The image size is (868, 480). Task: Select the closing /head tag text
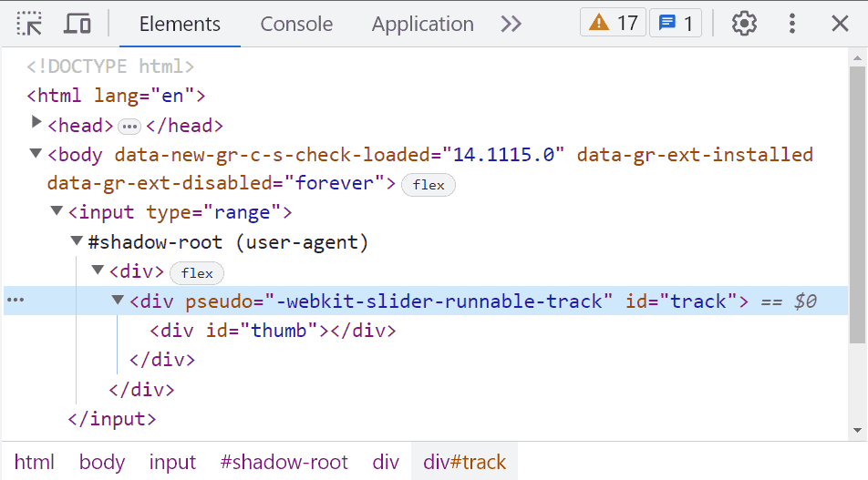(x=184, y=126)
